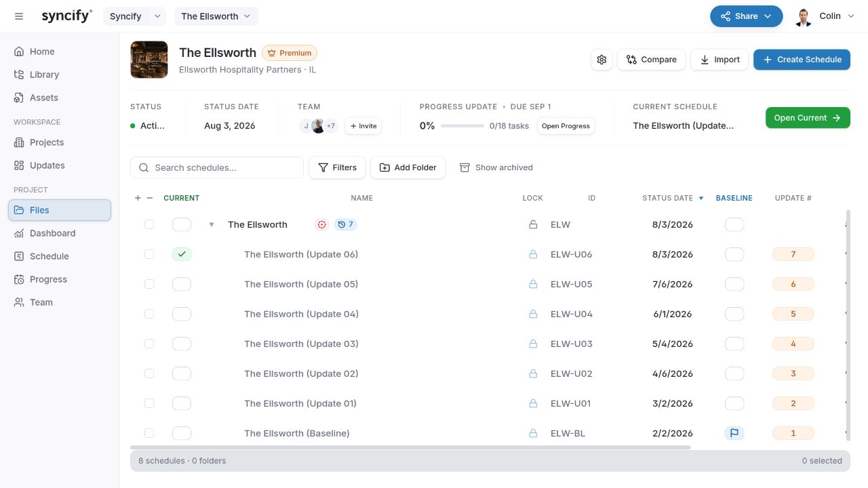
Task: Open Dashboard in sidebar
Action: click(x=60, y=233)
